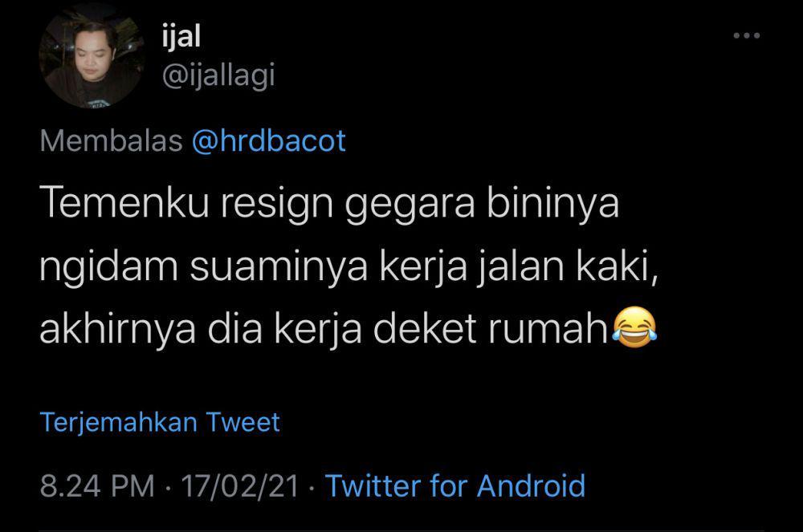Click the word Temenku in the tweet

point(124,202)
